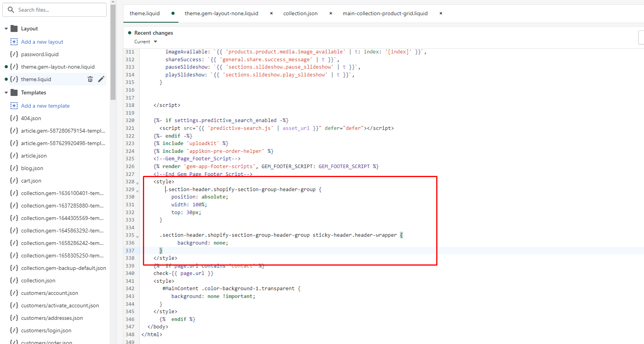Switch to the theme.liquid editor tab
This screenshot has height=344, width=644.
(144, 13)
